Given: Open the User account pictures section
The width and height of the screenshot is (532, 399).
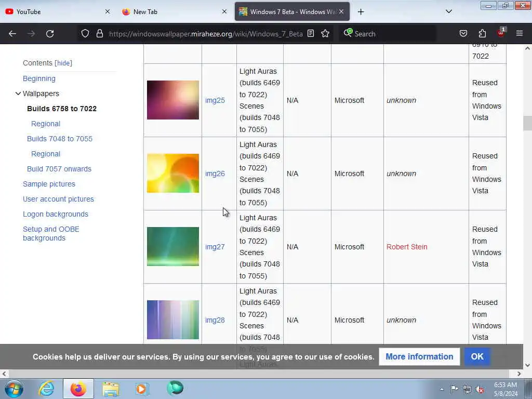Looking at the screenshot, I should (x=58, y=199).
